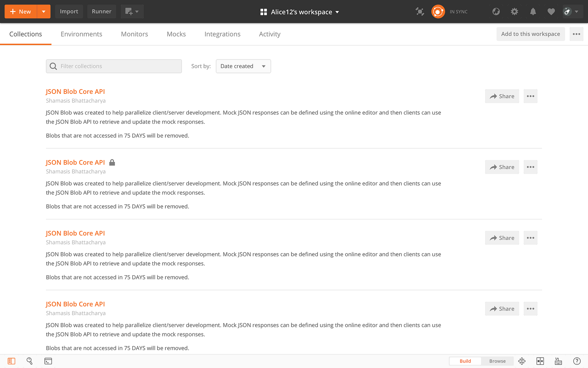Open the Sort by Date created dropdown

pyautogui.click(x=243, y=66)
